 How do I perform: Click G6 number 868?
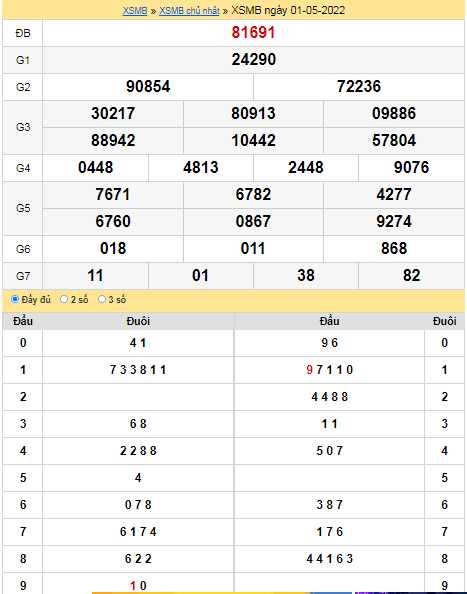coord(394,249)
